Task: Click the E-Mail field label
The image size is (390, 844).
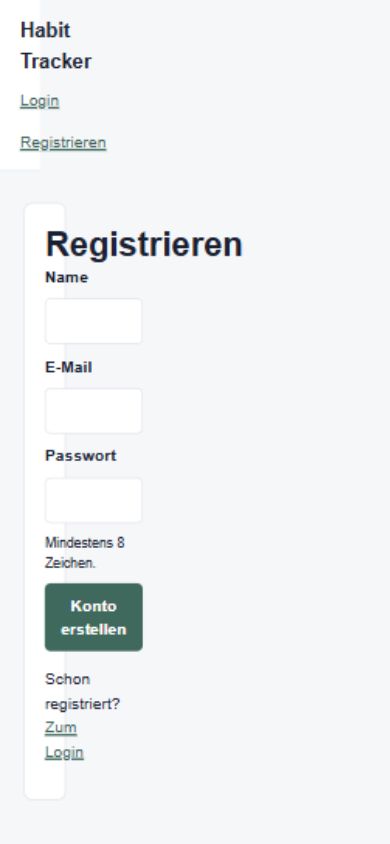Action: pyautogui.click(x=68, y=367)
